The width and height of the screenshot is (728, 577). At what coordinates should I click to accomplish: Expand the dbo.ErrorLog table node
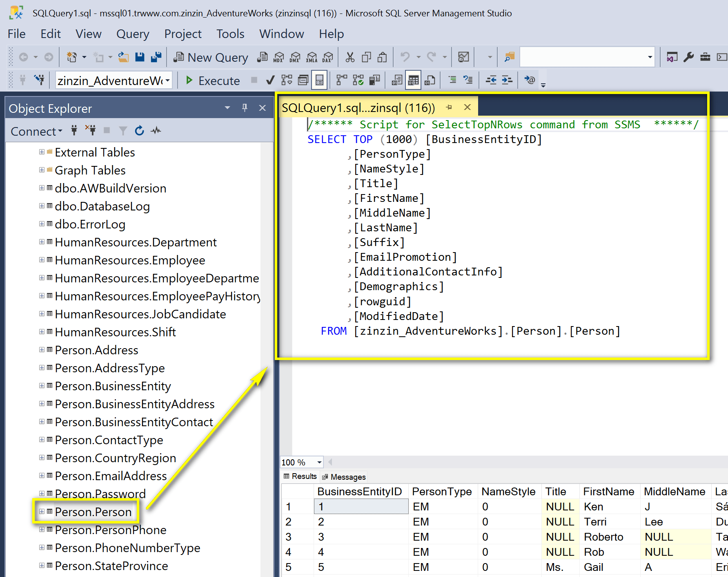coord(42,224)
